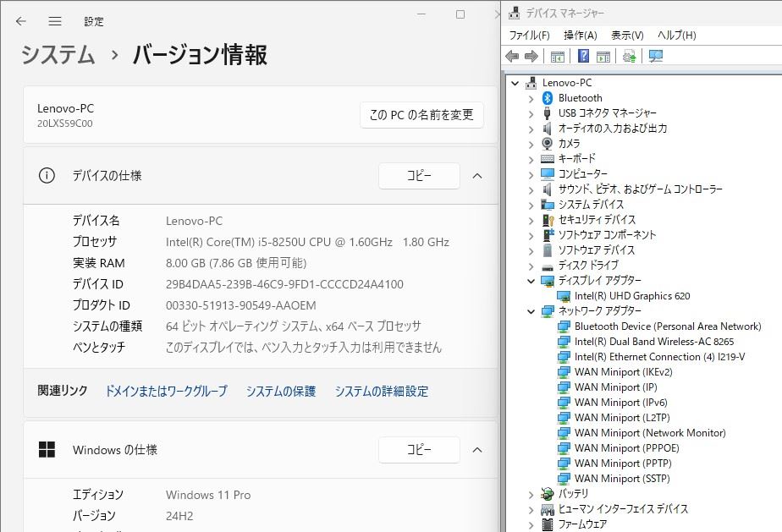Open the 表示(V) menu

point(627,35)
